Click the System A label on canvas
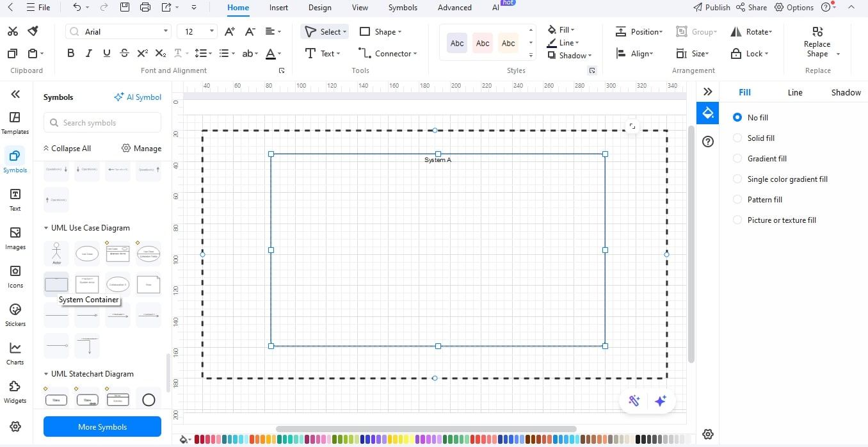The height and width of the screenshot is (447, 868). pyautogui.click(x=438, y=160)
